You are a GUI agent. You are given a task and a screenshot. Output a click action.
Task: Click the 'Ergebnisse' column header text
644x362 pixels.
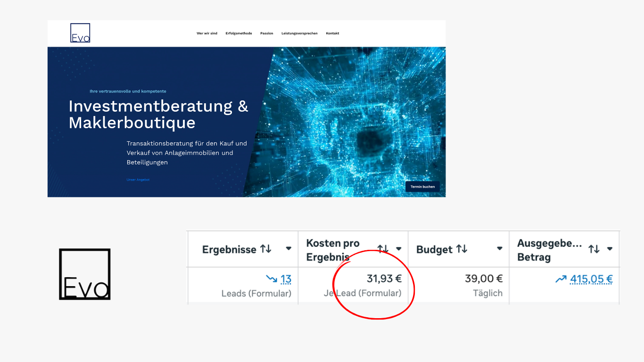point(229,249)
